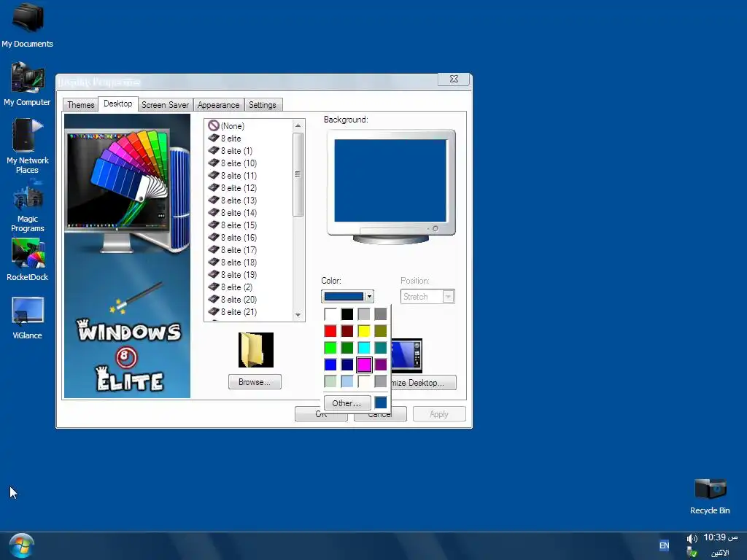
Task: Pick the bright red color swatch
Action: pos(330,331)
